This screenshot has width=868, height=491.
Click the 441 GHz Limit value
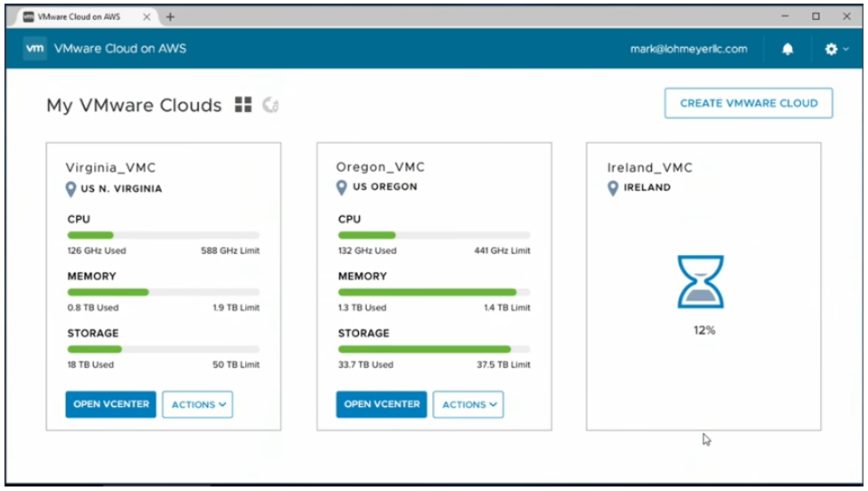coord(502,250)
